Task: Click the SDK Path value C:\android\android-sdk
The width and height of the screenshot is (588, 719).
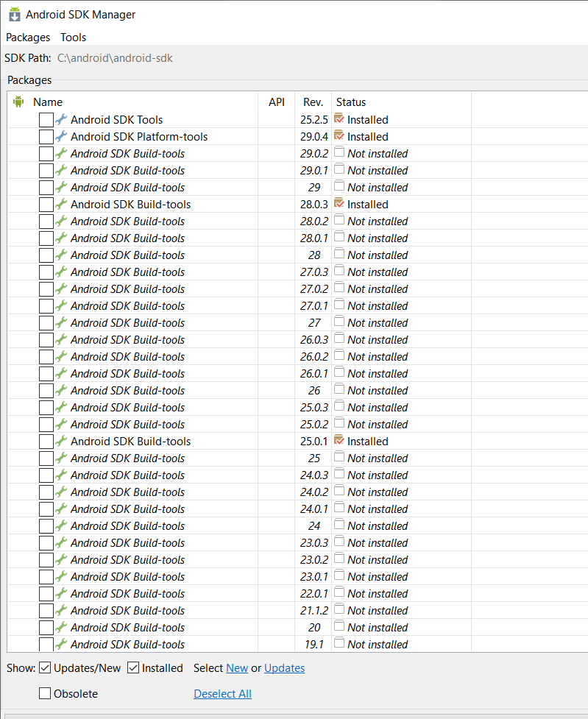Action: (115, 58)
